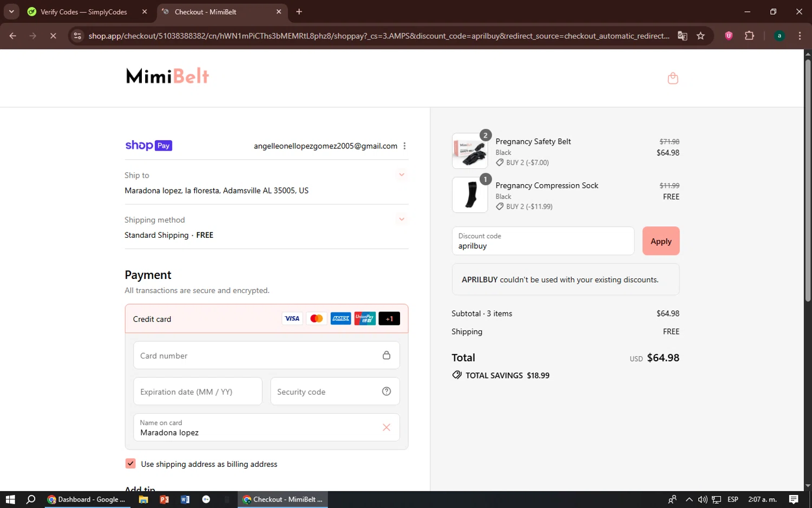Open Pregnancy Safety Belt thumbnail
This screenshot has height=508, width=812.
pos(470,151)
